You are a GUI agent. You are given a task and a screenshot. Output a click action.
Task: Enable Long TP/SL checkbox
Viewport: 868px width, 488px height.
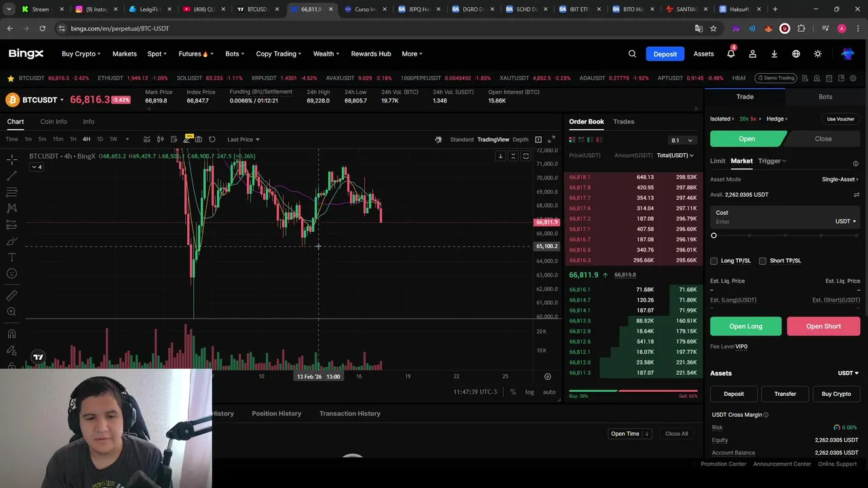[x=713, y=261]
